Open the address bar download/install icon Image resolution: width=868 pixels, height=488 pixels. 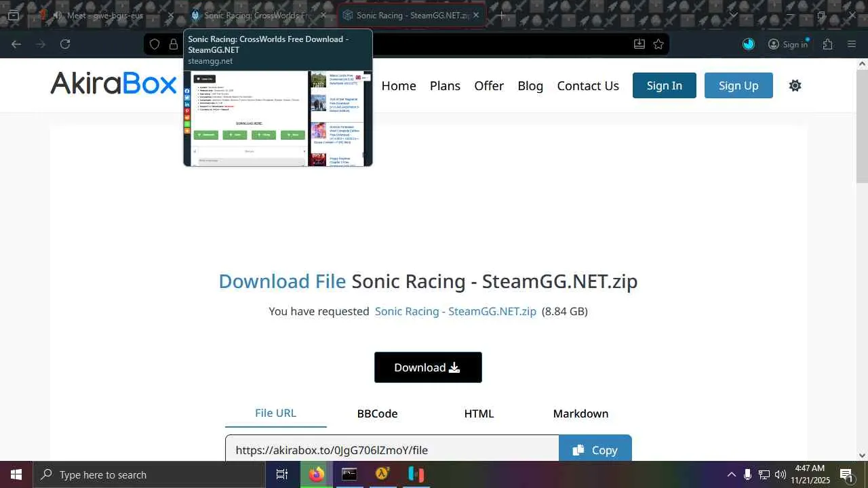tap(639, 44)
